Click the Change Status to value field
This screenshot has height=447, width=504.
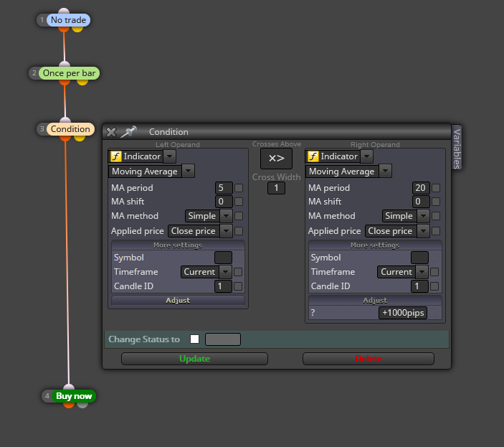pos(223,339)
